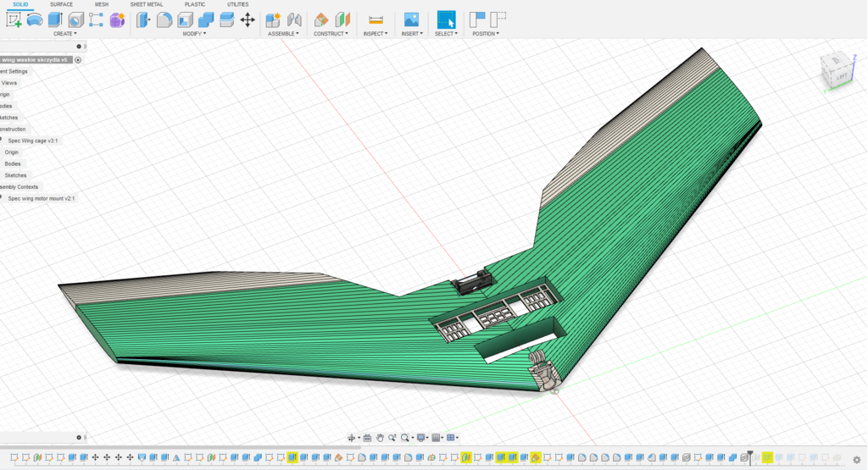The width and height of the screenshot is (868, 470).
Task: Open the Measure tool in Inspect
Action: 376,19
